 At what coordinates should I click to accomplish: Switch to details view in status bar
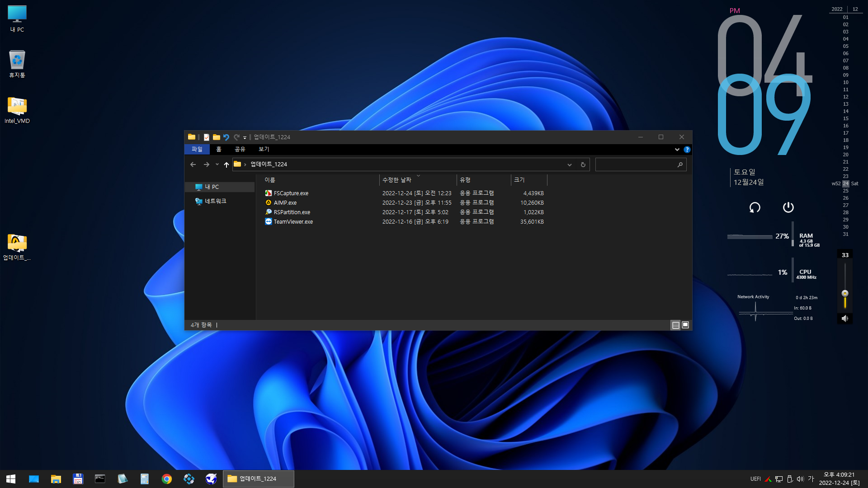(x=675, y=325)
